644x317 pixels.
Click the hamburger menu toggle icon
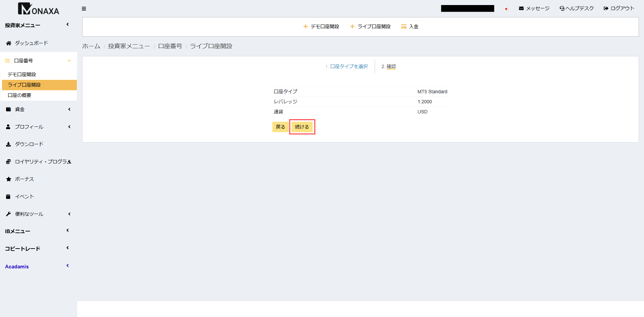(x=84, y=9)
